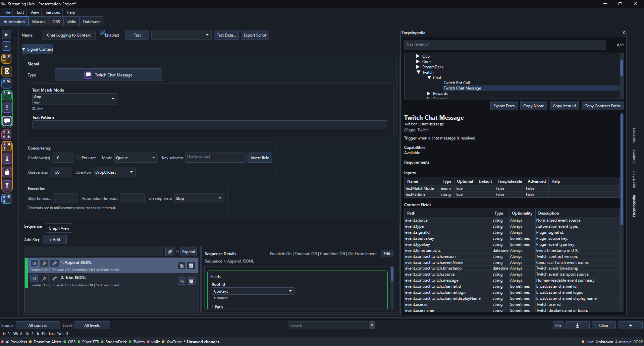Select the exclamation mark automation icon
Viewport: 644px width, 346px height.
(x=7, y=108)
